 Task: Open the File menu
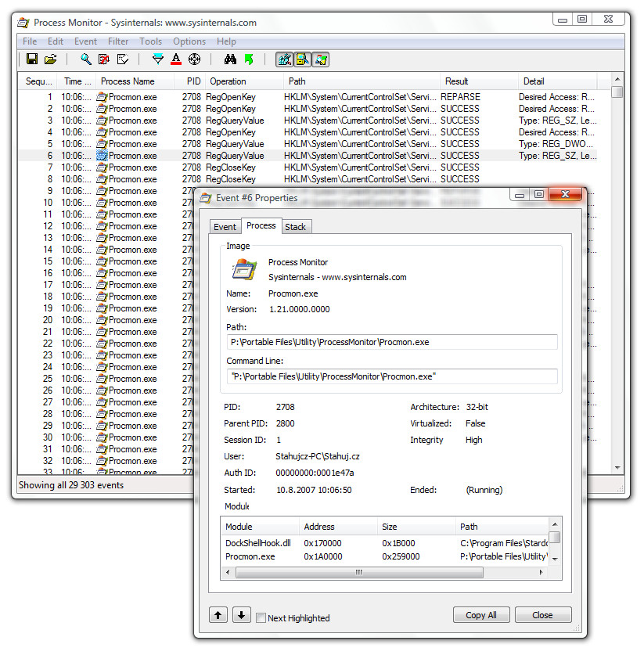30,41
